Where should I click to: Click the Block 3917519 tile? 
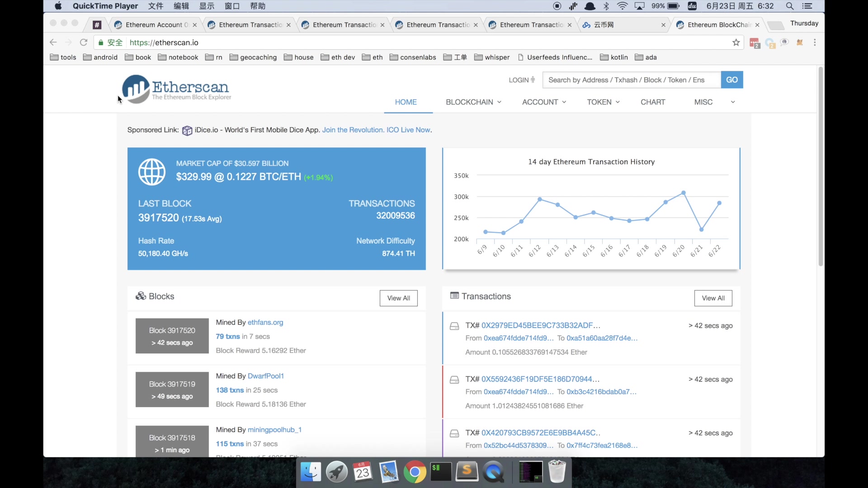pos(172,390)
